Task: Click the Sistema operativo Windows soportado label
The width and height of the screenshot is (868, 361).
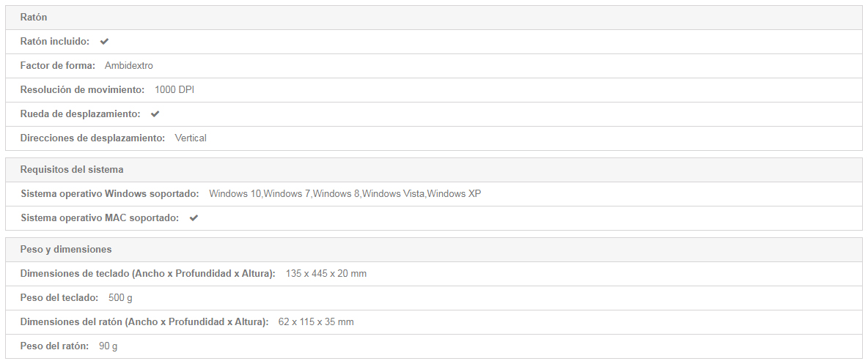Action: point(110,194)
